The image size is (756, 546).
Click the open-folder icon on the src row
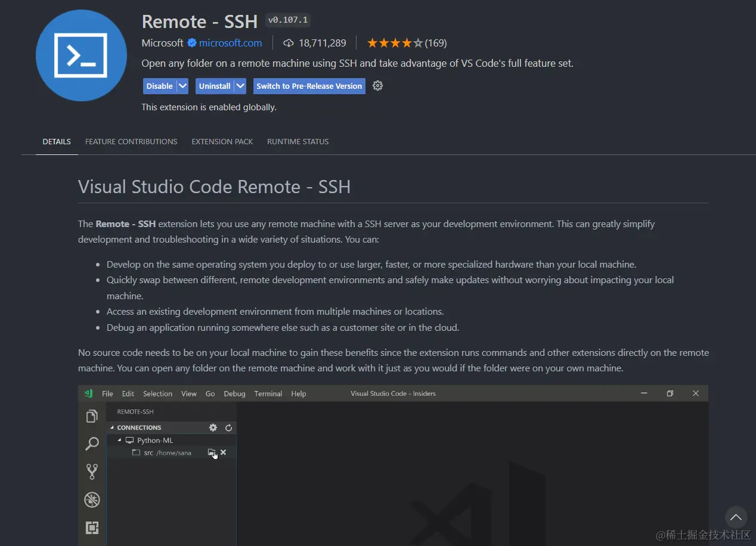point(212,452)
